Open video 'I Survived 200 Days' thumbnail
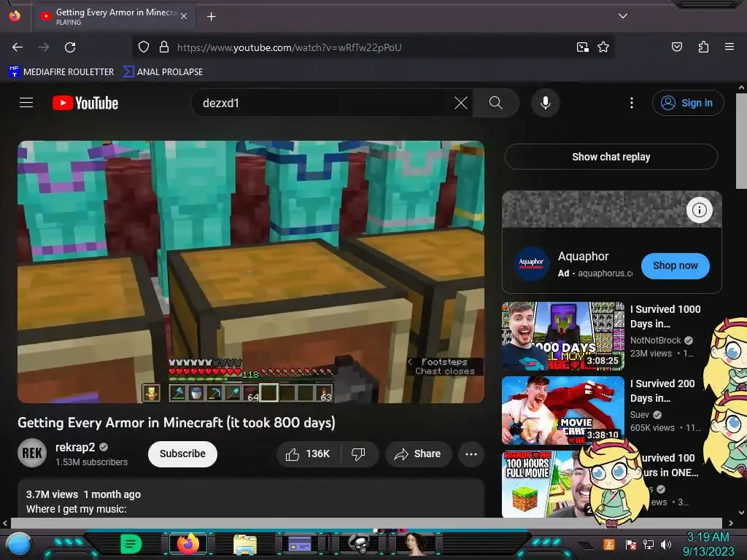747x560 pixels. click(x=563, y=411)
